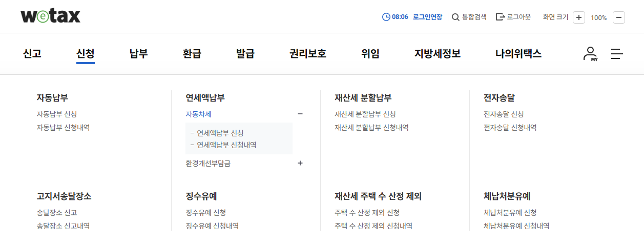644x242 pixels.
Task: Open the 지방세정보 menu
Action: tap(438, 53)
